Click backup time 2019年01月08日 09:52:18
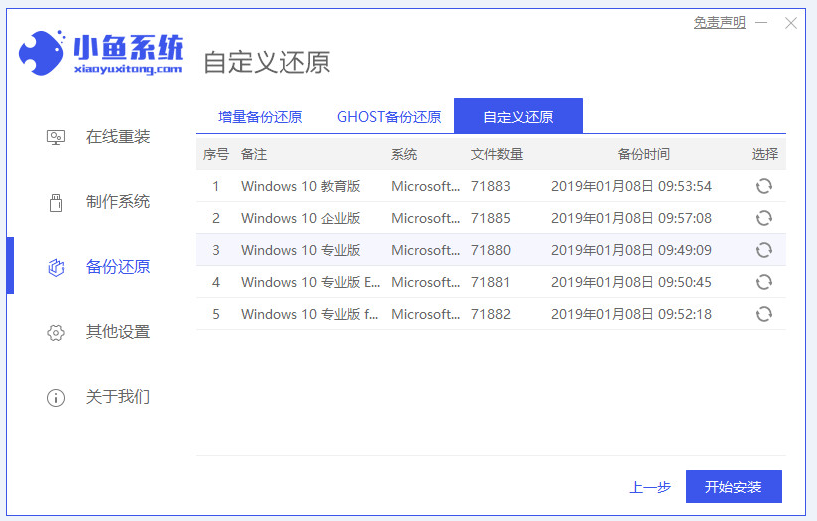The image size is (817, 521). click(x=632, y=314)
